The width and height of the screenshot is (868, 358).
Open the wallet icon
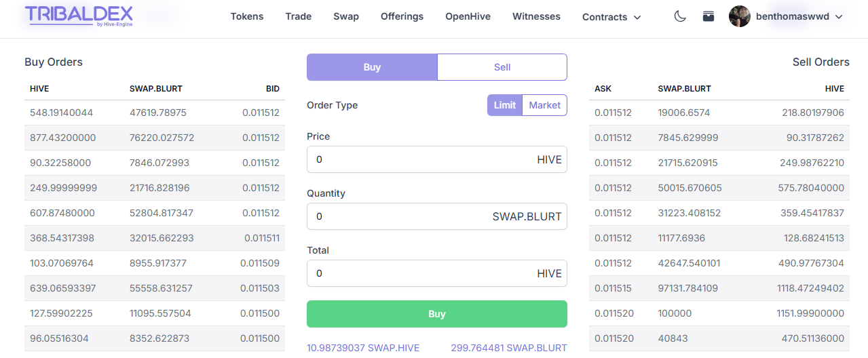[x=709, y=16]
